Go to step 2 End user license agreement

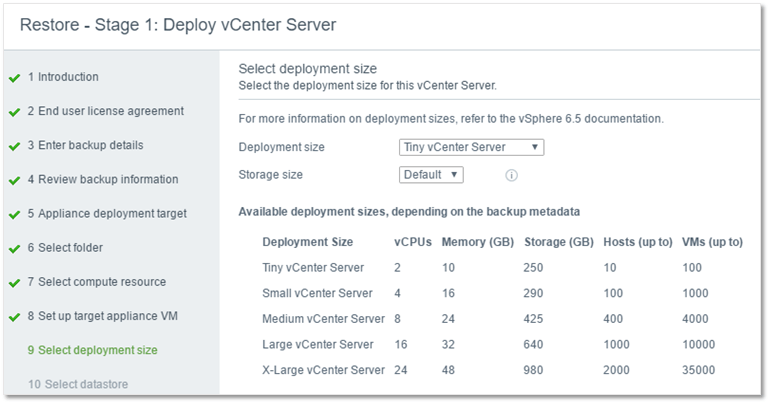coord(106,111)
